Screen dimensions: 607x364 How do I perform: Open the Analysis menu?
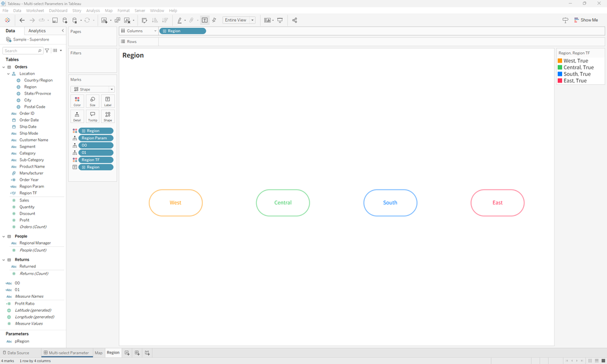click(x=92, y=10)
